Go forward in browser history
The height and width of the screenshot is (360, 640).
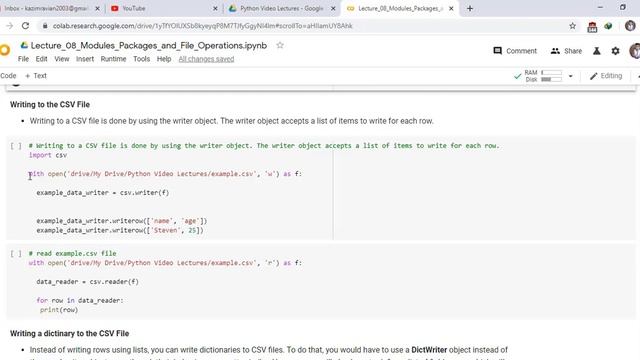9,26
